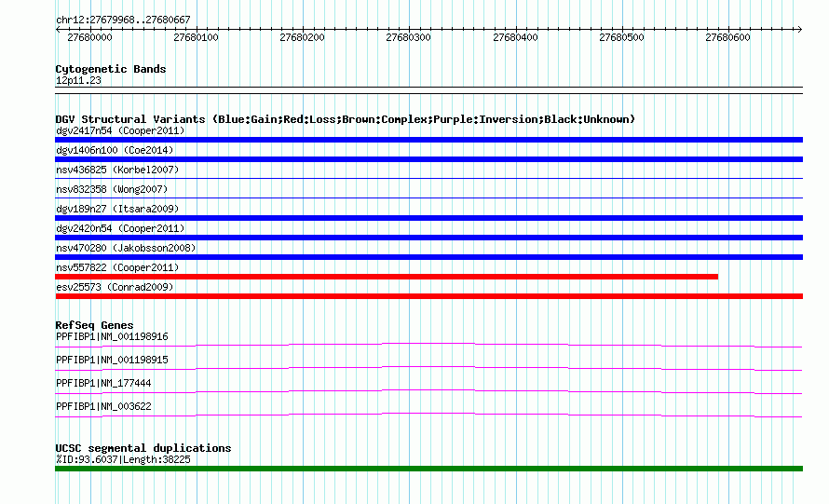
Task: Click ruler position 27680200
Action: 303,37
